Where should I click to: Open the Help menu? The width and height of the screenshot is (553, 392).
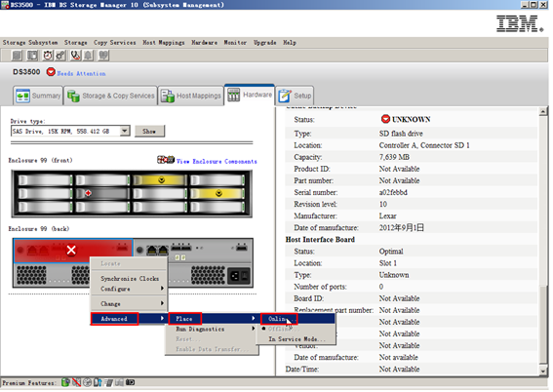tap(290, 43)
